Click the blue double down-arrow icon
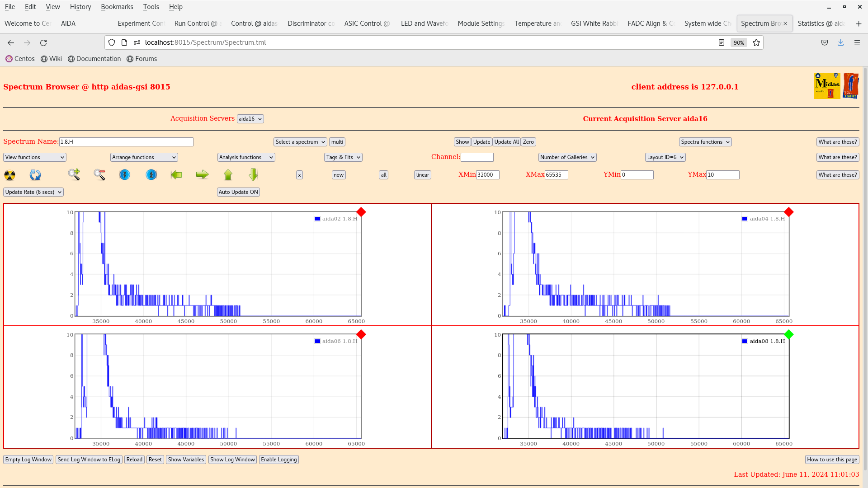The width and height of the screenshot is (868, 488). point(125,174)
